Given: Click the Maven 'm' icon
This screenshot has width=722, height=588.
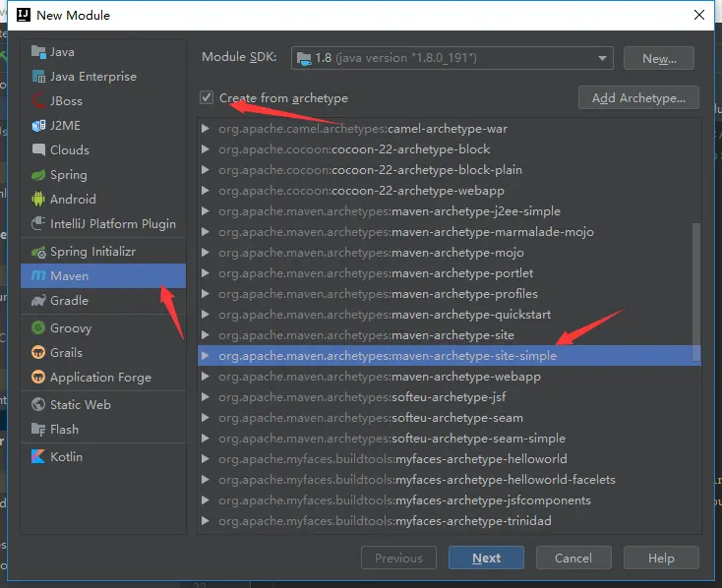Looking at the screenshot, I should tap(38, 276).
